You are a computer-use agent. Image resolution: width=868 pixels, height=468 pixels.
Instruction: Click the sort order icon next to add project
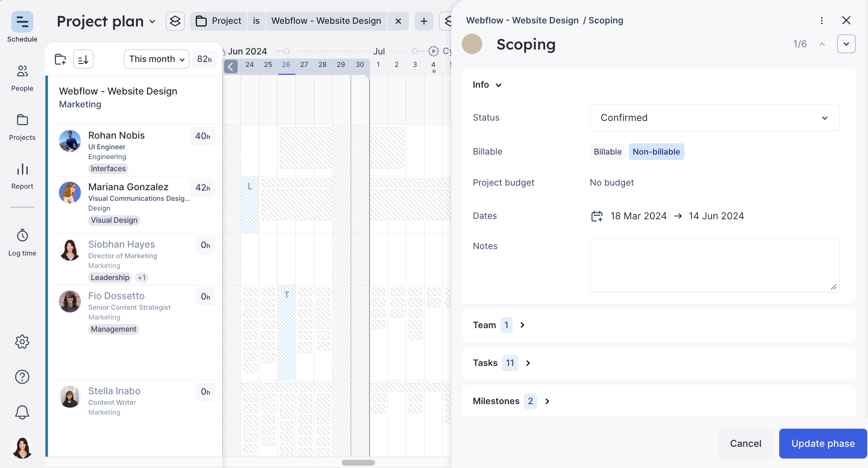pos(83,59)
